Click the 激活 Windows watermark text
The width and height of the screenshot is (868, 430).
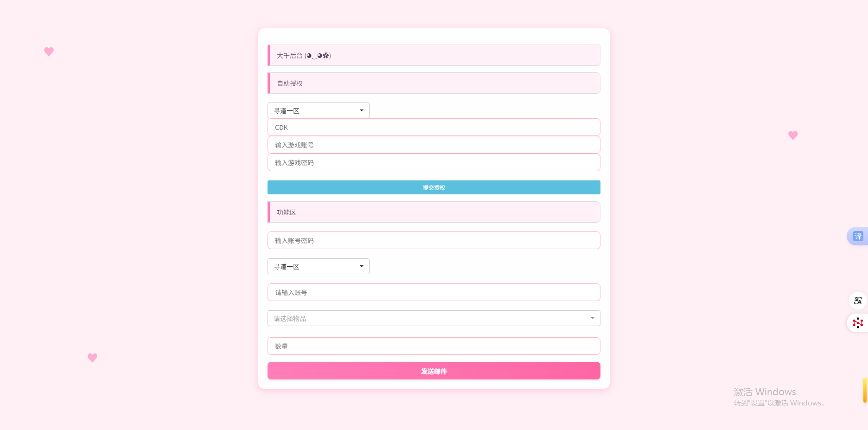coord(765,392)
